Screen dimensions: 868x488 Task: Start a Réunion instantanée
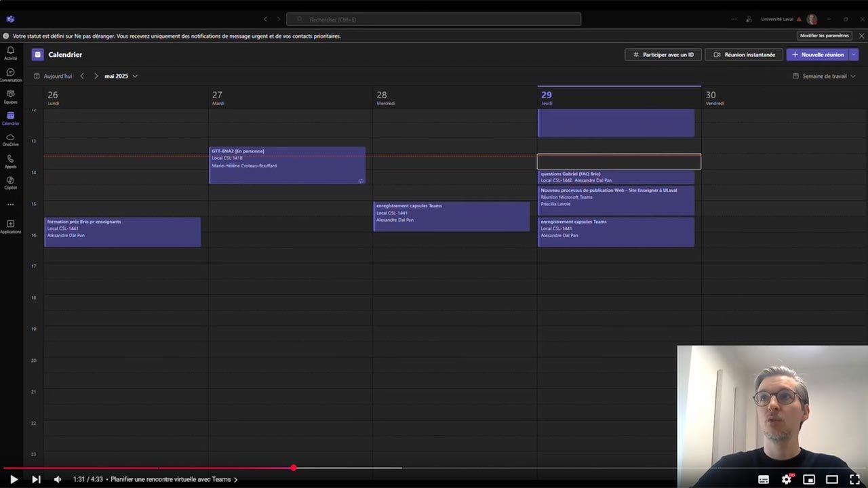tap(744, 55)
